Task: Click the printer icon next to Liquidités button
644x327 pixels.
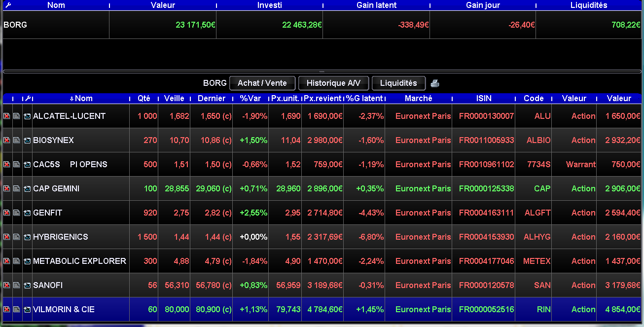Action: (x=434, y=83)
